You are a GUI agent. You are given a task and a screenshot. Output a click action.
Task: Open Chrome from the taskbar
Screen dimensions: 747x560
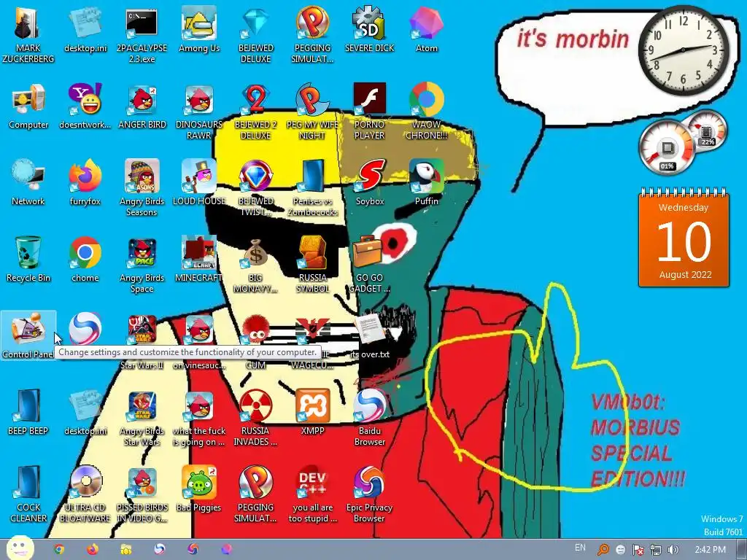59,550
